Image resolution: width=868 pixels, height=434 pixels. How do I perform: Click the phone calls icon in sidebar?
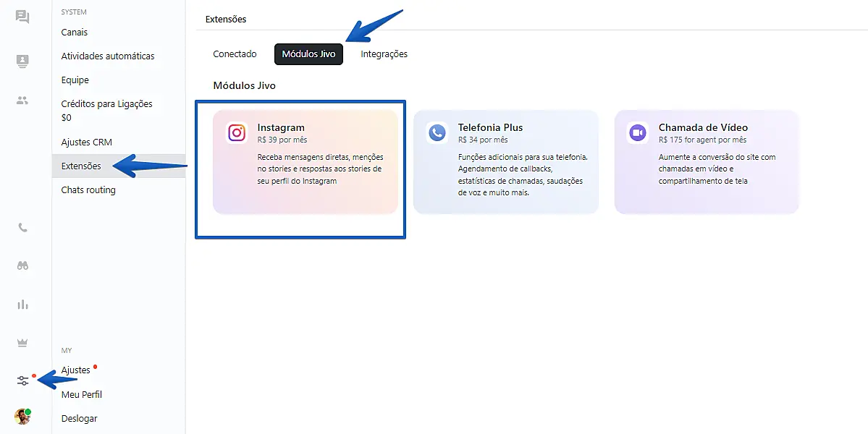22,228
